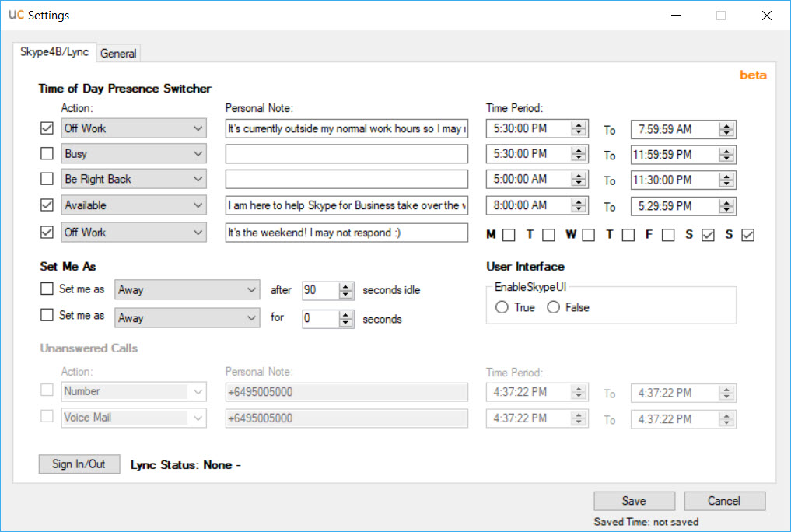Click the 0 seconds duration spinner arrows

[345, 318]
